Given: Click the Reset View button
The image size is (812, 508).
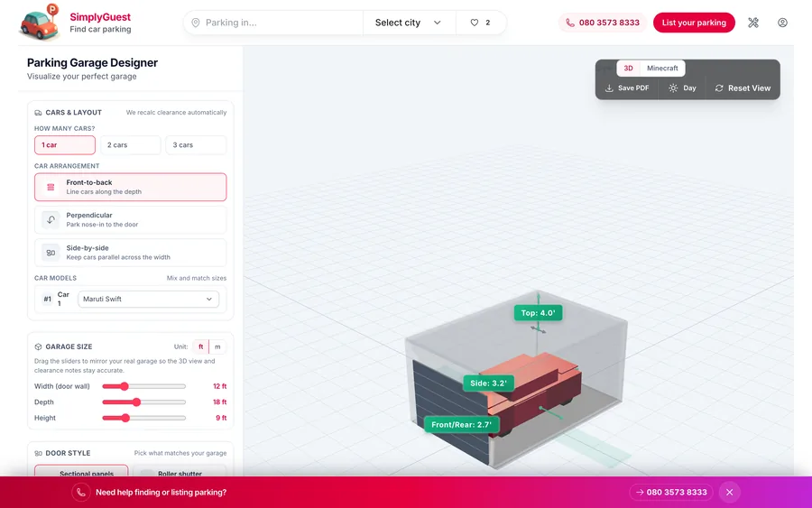Looking at the screenshot, I should click(x=743, y=88).
